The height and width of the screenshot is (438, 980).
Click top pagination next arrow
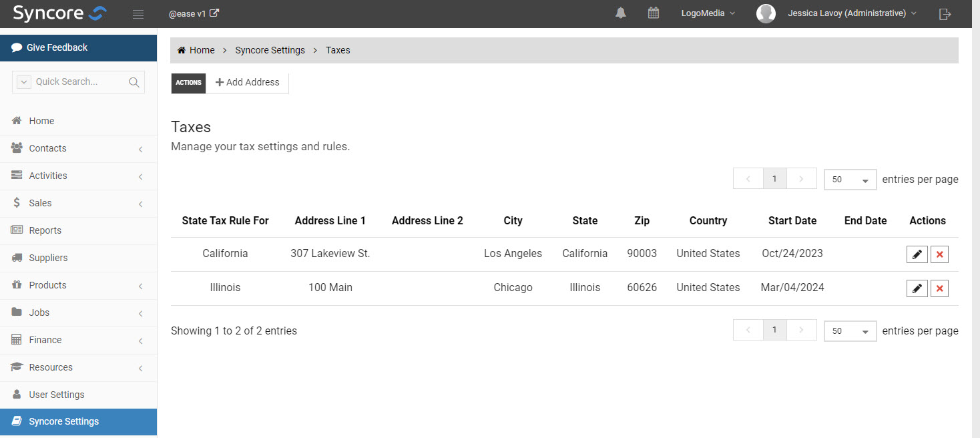pyautogui.click(x=802, y=179)
